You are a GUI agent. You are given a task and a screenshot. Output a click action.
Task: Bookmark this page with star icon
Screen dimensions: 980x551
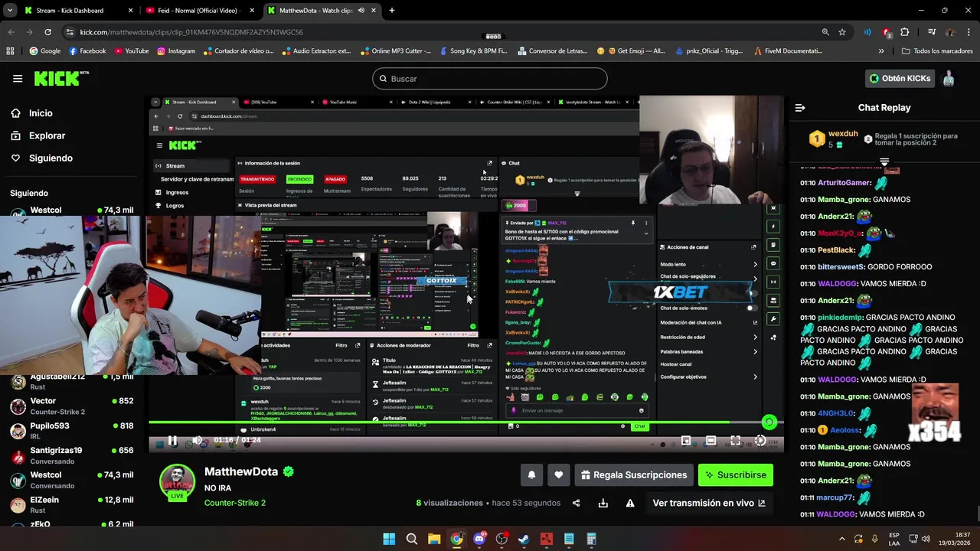coord(842,32)
